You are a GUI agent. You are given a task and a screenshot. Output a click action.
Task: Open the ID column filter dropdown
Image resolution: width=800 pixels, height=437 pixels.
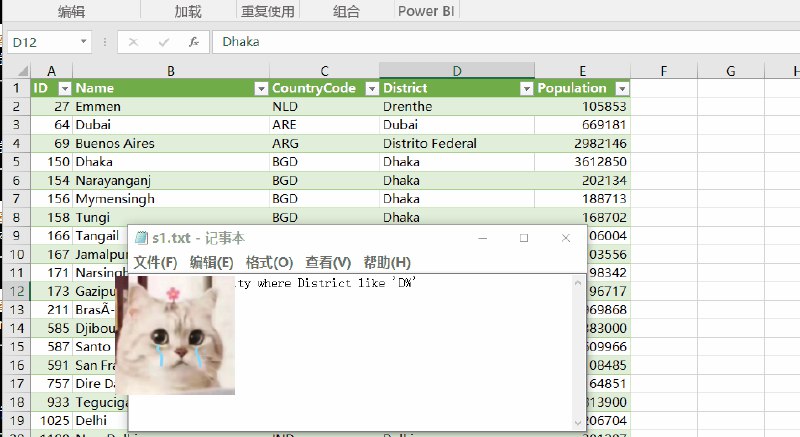coord(65,89)
